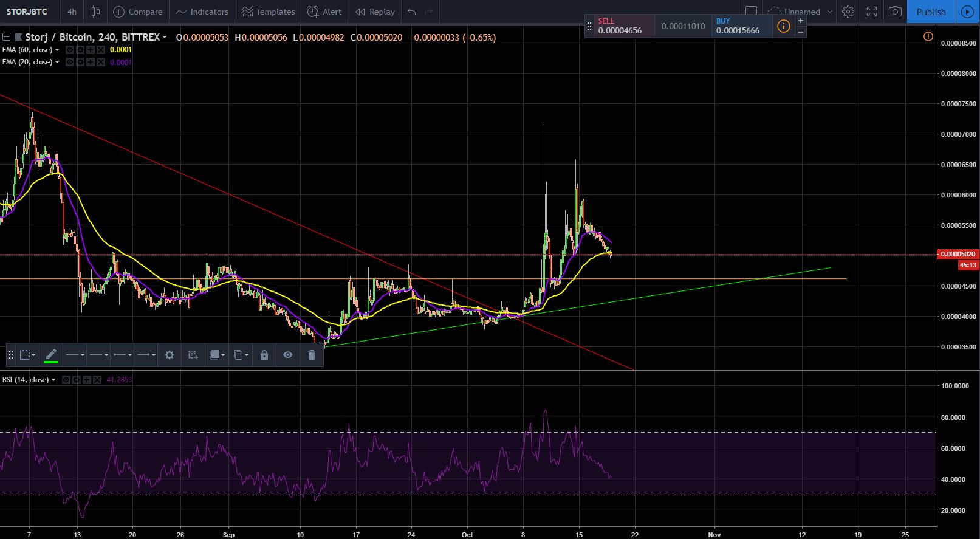Screen dimensions: 980x539
Task: Click the redo arrow in top toolbar
Action: coord(429,12)
